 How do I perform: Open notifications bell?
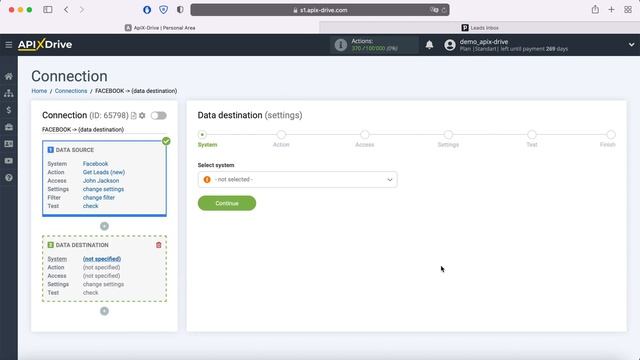pos(429,44)
